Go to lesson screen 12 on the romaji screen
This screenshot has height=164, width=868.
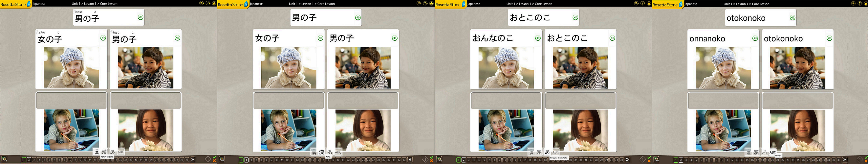[732, 160]
